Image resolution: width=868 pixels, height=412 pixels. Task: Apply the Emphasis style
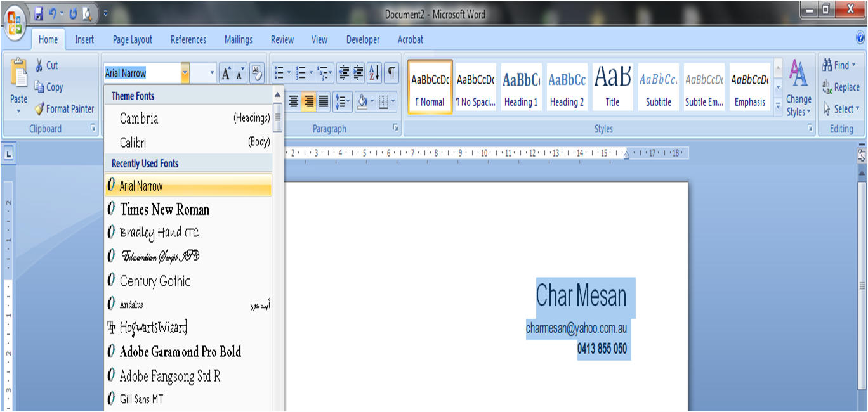(749, 87)
